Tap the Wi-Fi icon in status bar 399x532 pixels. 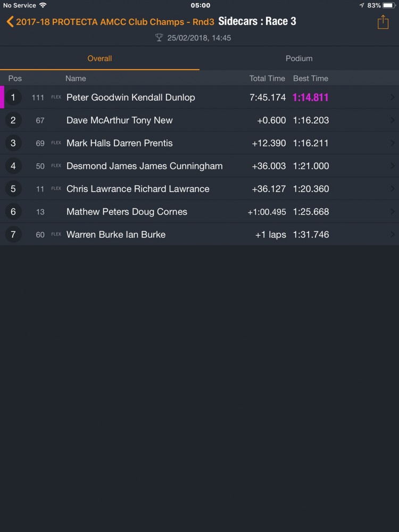43,5
